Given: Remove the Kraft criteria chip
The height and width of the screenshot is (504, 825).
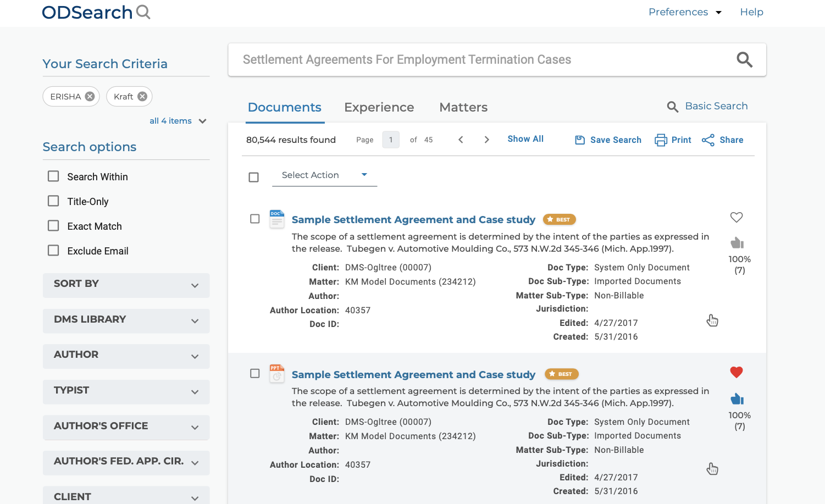Looking at the screenshot, I should [142, 96].
